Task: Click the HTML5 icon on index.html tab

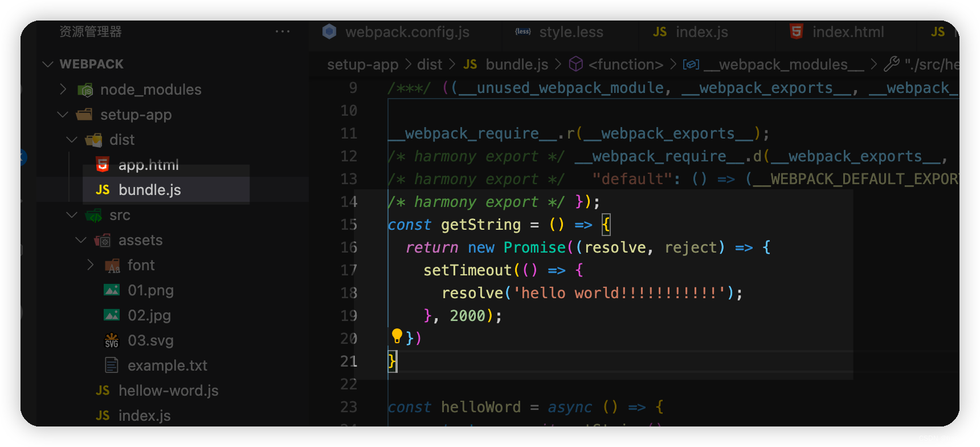Action: pos(797,31)
